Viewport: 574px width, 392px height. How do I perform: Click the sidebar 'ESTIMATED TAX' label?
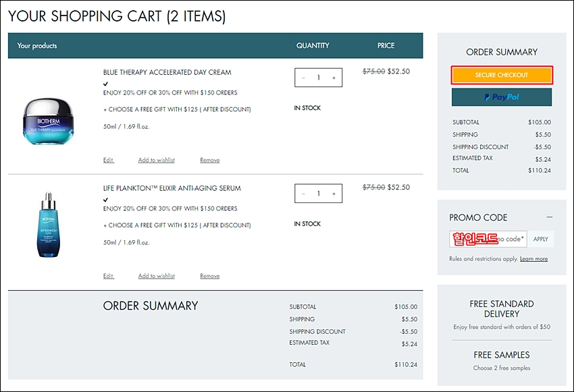pyautogui.click(x=473, y=158)
